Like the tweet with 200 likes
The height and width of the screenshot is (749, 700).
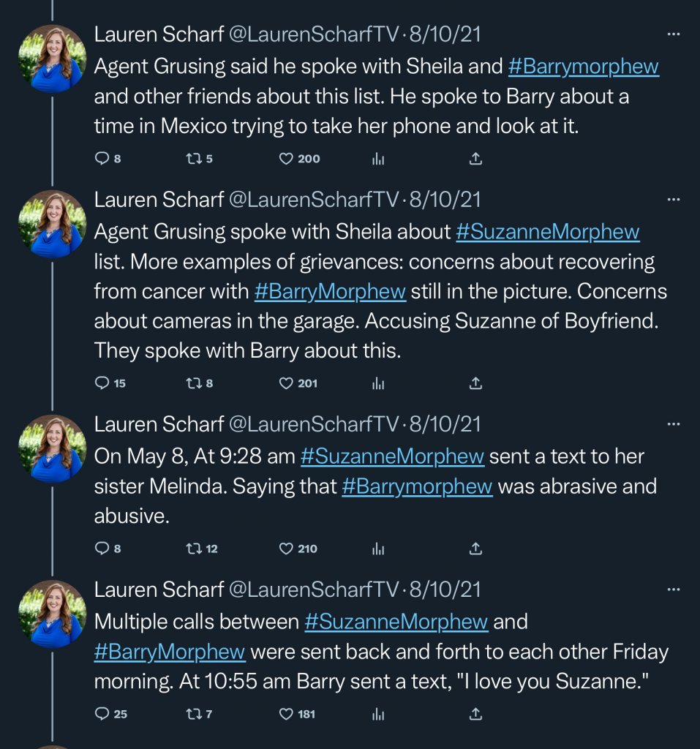[x=287, y=159]
